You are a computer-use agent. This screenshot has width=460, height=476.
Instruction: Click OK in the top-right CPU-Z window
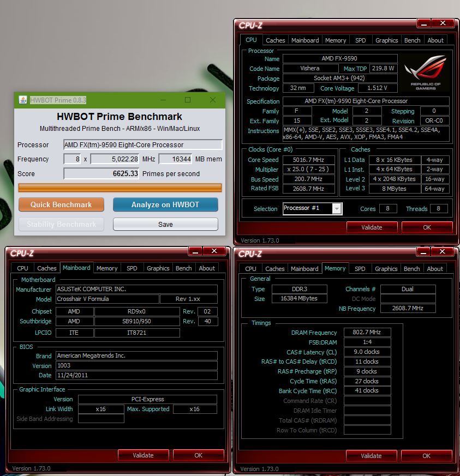pos(427,227)
